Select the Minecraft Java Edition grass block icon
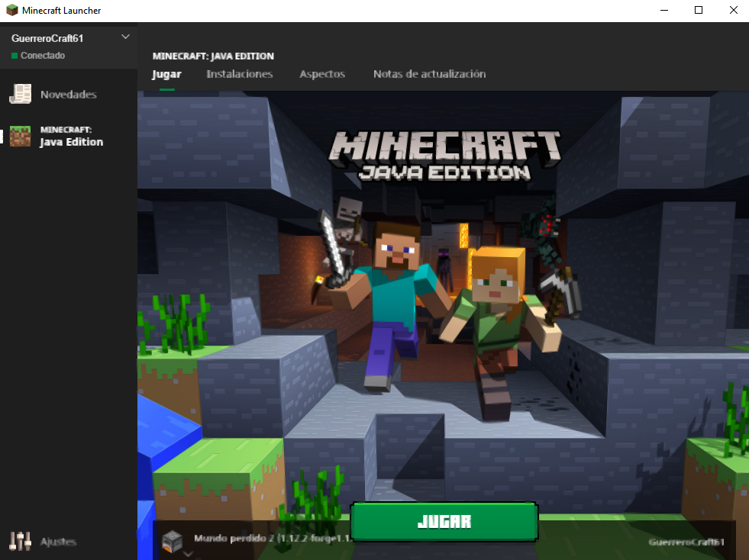Viewport: 749px width, 560px height. 20,137
